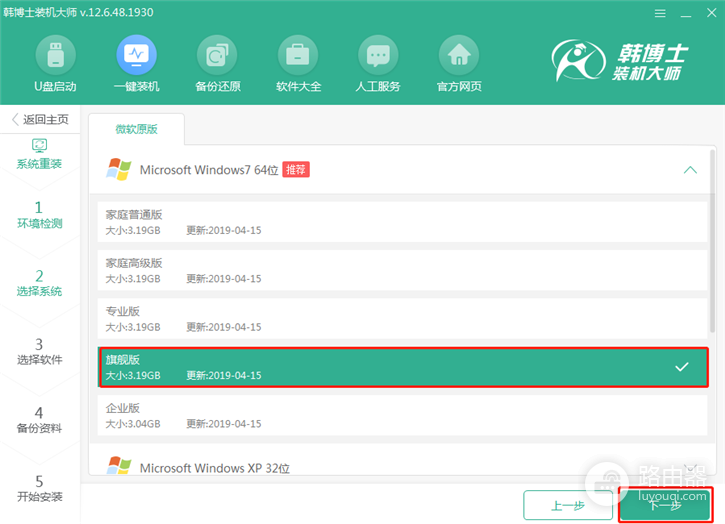This screenshot has width=725, height=524.
Task: Click the 返回主页 back chevron
Action: [15, 119]
